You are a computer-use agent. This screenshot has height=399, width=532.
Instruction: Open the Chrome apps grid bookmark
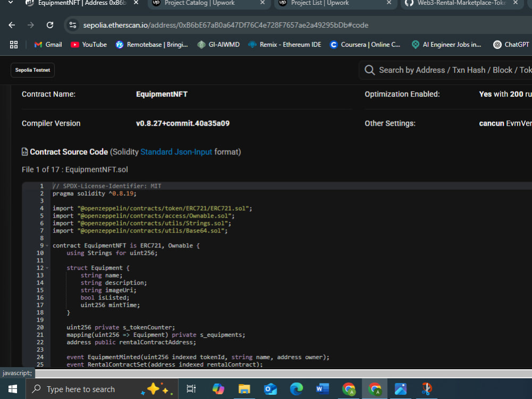14,45
